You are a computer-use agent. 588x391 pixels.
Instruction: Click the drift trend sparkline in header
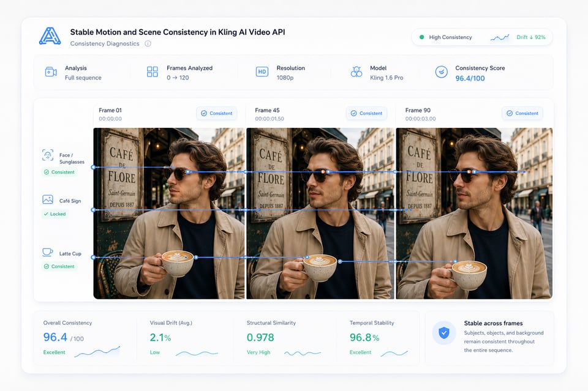[500, 37]
